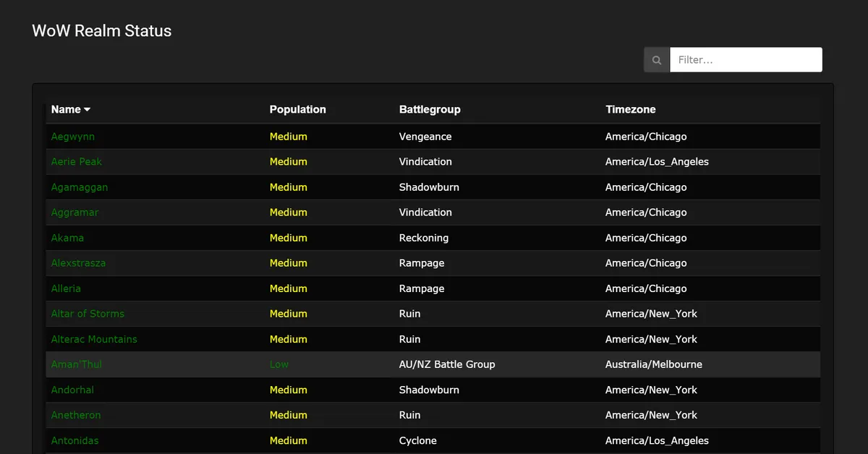Select the Alexstrasza realm name
This screenshot has width=868, height=454.
pos(78,263)
